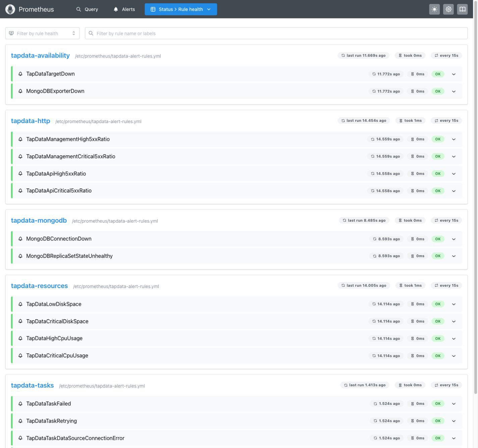Expand the TapDataLowDiskSpace rule row

click(454, 304)
